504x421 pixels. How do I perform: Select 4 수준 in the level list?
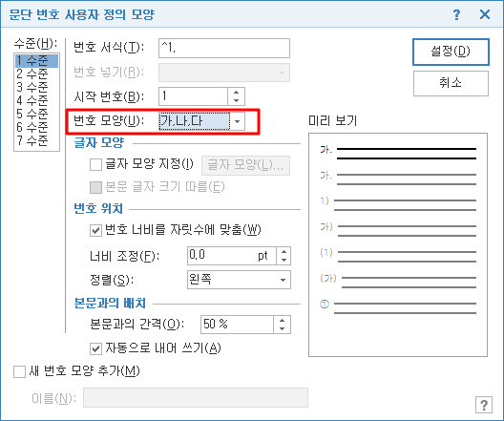point(36,100)
